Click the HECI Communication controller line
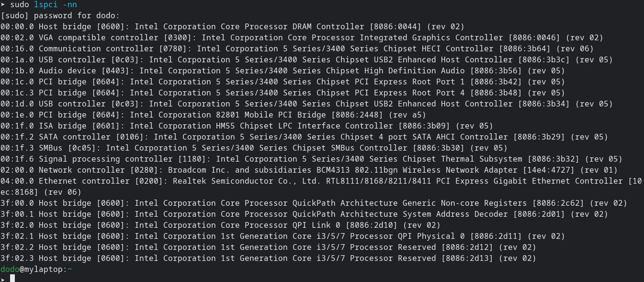644x282 pixels. pos(297,48)
